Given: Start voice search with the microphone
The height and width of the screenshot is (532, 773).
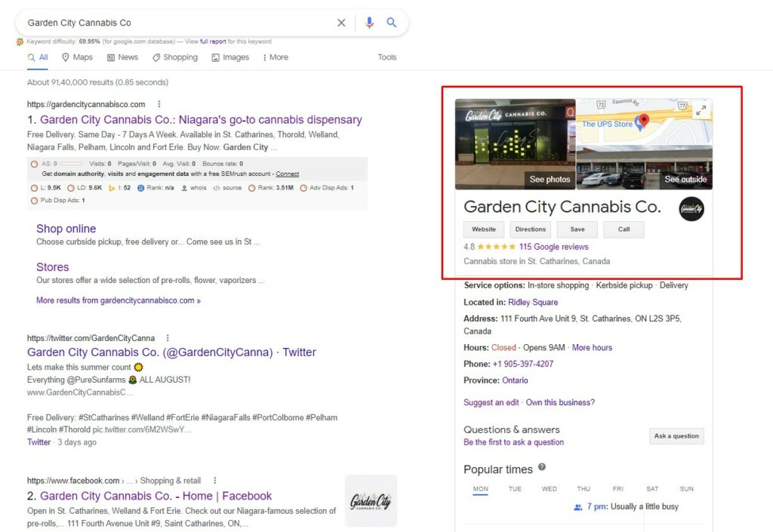Looking at the screenshot, I should [369, 23].
